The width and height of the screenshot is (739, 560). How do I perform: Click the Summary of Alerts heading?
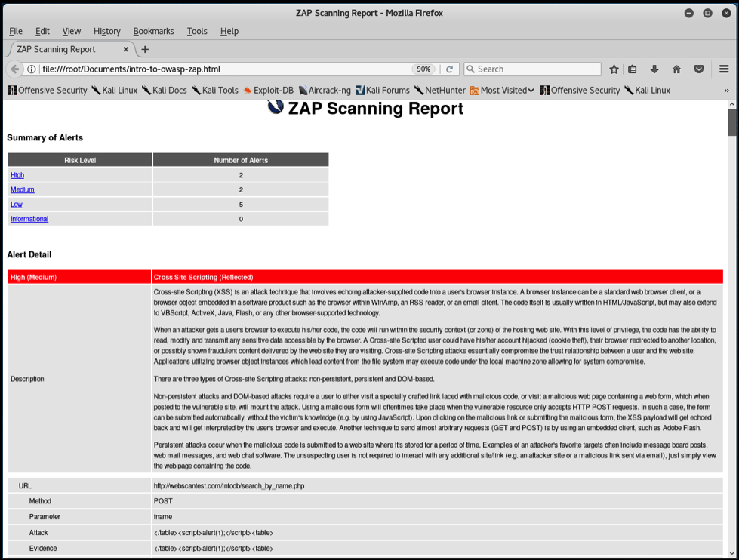pyautogui.click(x=45, y=137)
